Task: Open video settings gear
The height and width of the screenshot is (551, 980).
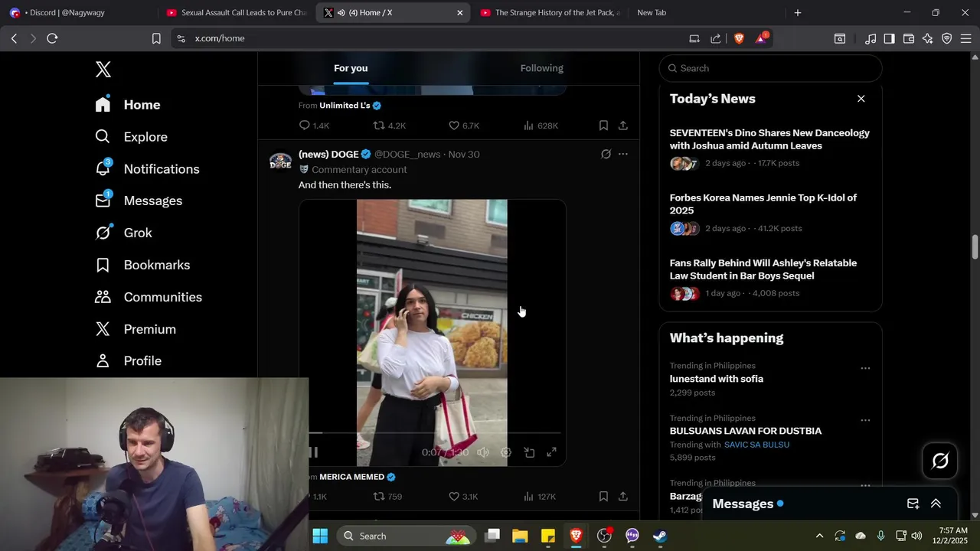Action: pos(506,452)
